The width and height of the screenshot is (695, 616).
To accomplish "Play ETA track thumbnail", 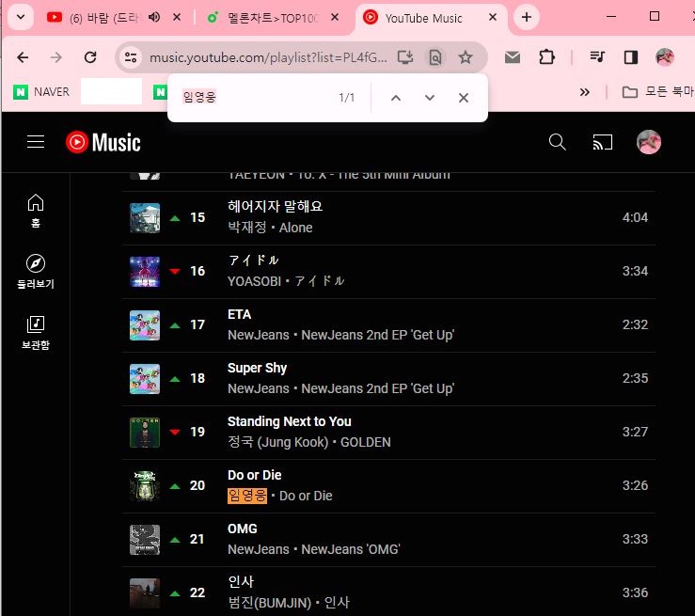I will coord(145,324).
